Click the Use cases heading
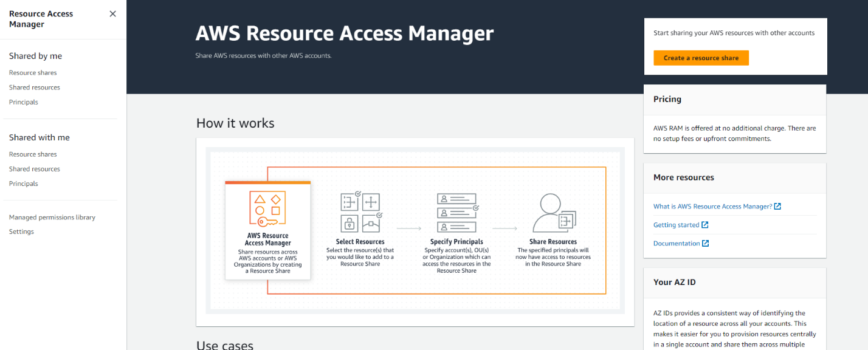 (224, 345)
